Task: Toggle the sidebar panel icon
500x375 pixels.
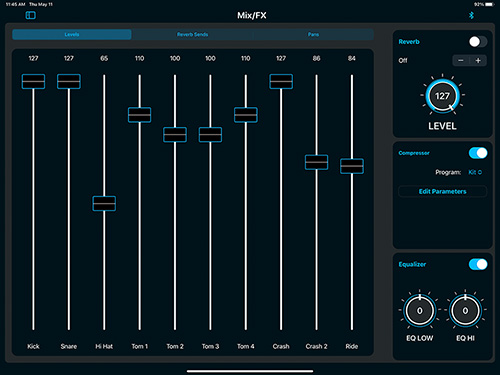Action: pyautogui.click(x=31, y=15)
